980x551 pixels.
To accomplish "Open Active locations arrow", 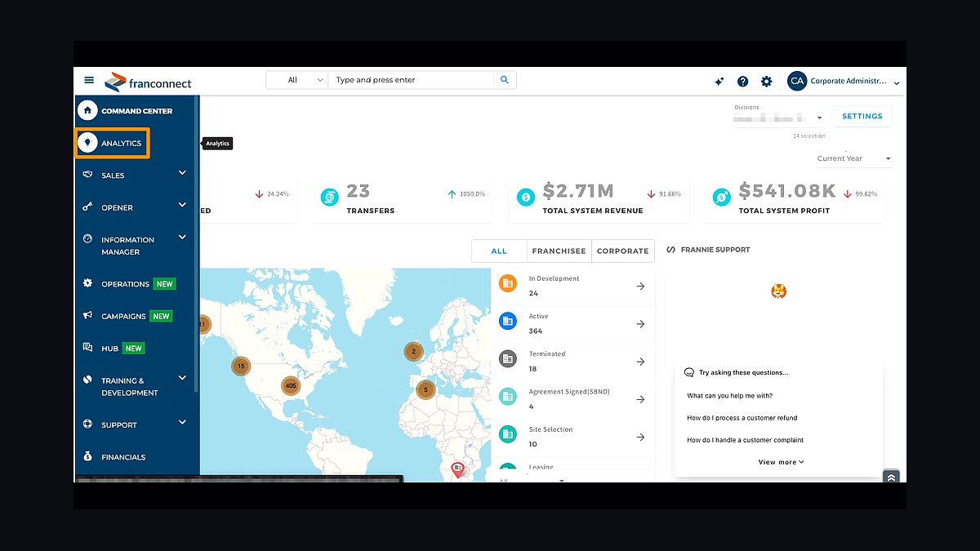I will [x=640, y=324].
